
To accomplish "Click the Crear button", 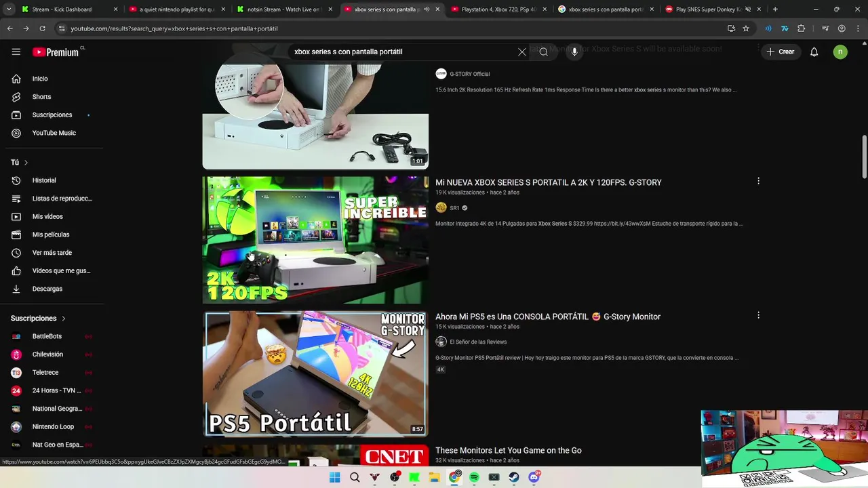I will (x=780, y=52).
